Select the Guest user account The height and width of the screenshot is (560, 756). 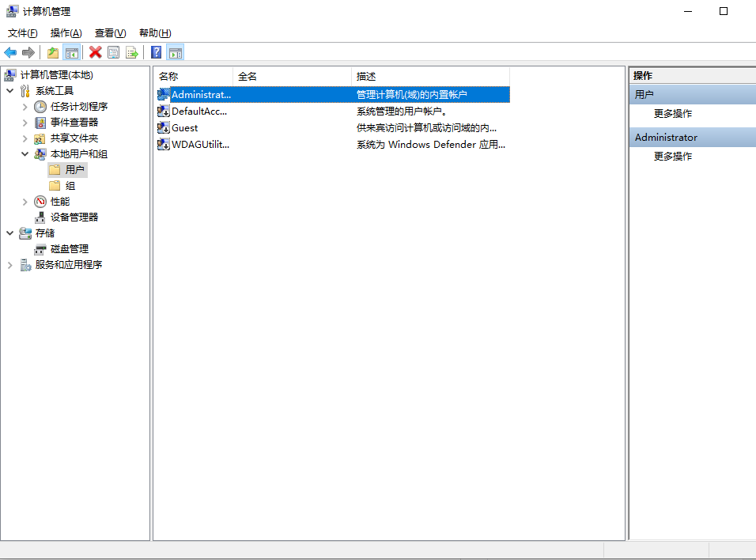click(x=183, y=127)
